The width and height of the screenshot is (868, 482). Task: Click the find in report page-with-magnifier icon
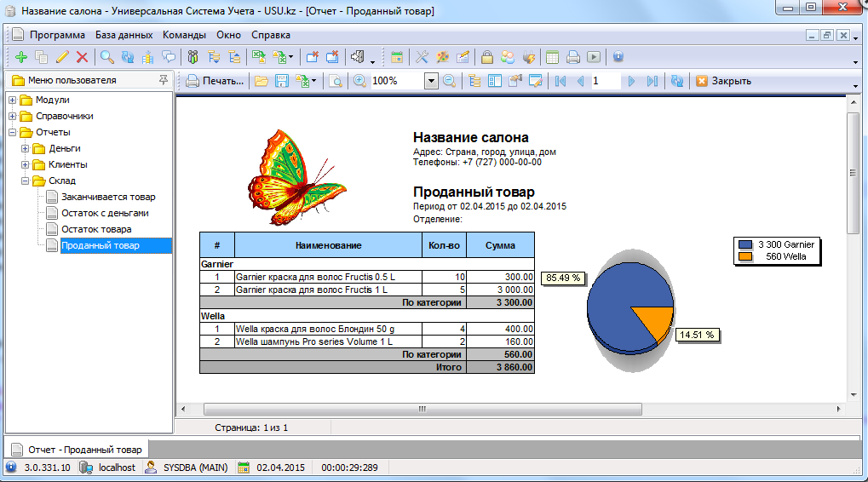click(x=336, y=82)
